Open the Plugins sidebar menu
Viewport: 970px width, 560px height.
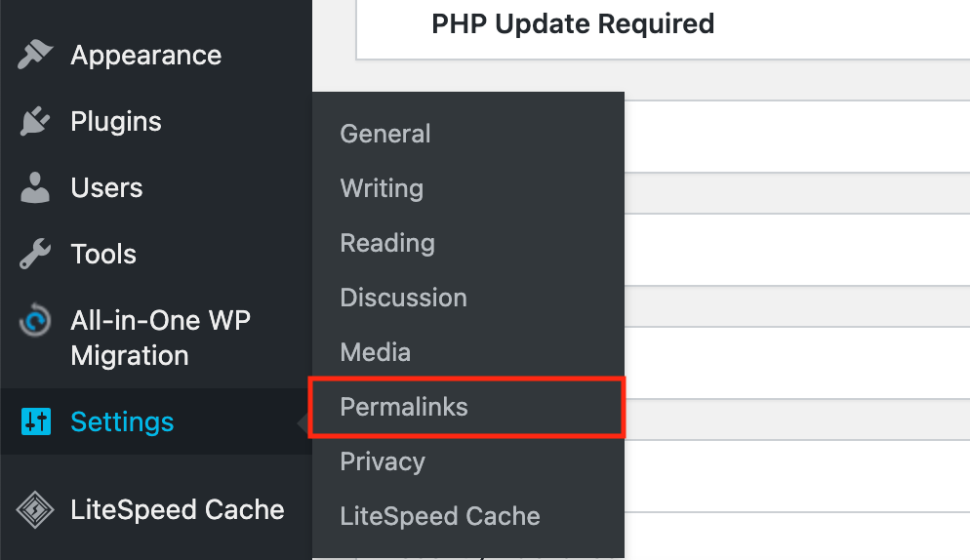[x=116, y=122]
